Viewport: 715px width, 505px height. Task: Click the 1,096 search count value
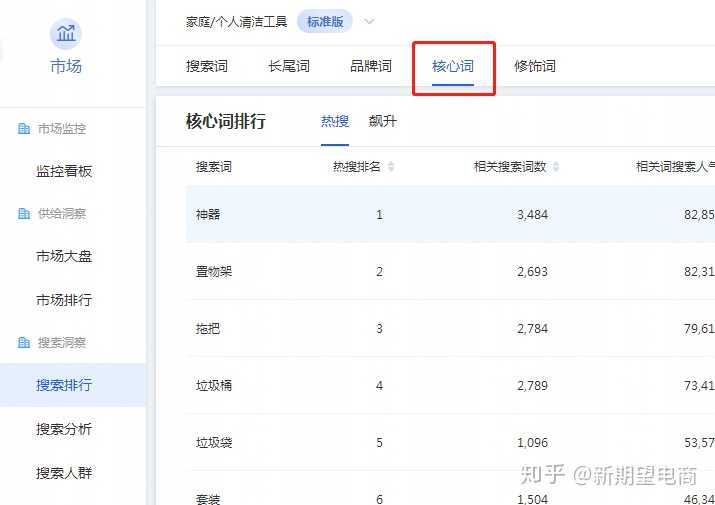point(532,443)
